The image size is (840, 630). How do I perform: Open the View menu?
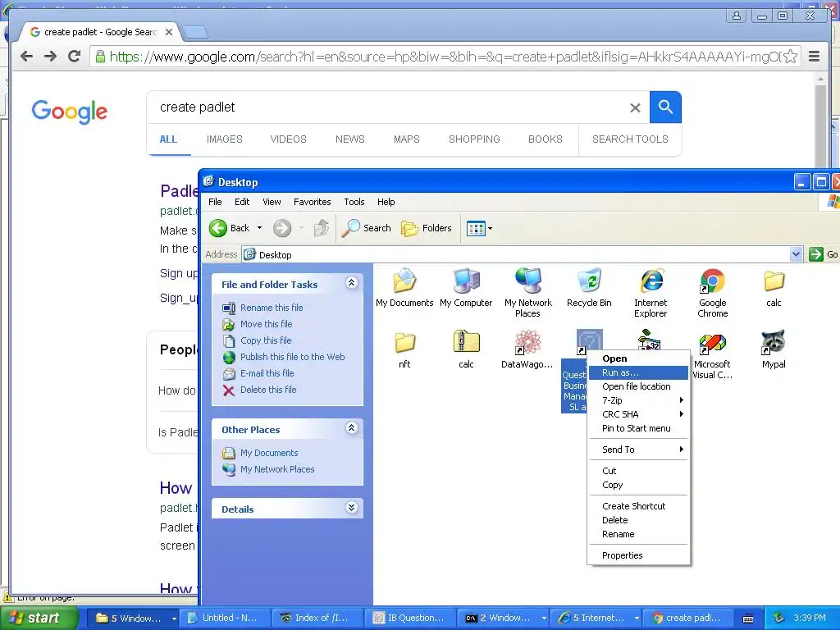(272, 202)
